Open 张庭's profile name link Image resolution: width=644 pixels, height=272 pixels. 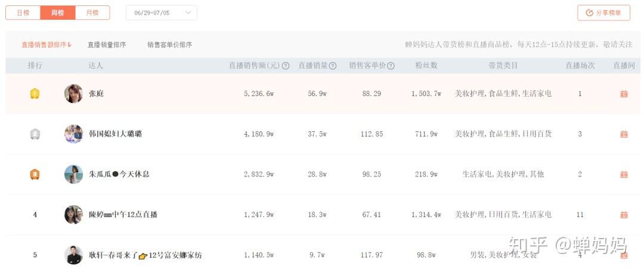pos(96,94)
